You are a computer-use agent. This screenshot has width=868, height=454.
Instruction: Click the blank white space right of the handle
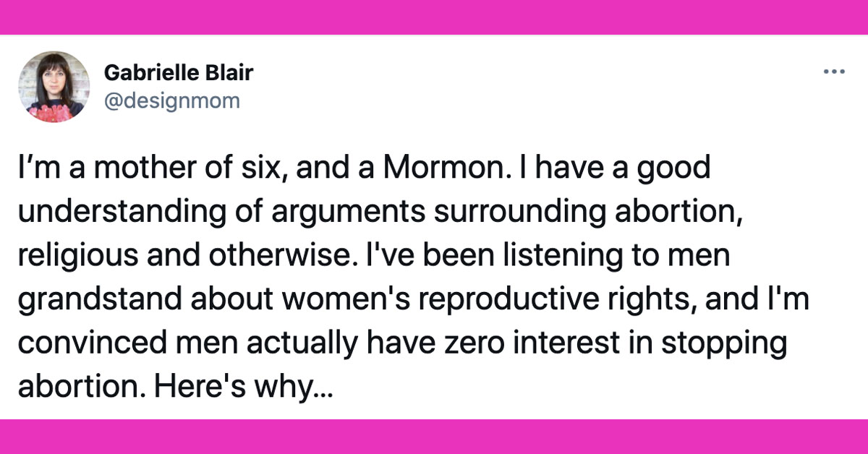(506, 100)
